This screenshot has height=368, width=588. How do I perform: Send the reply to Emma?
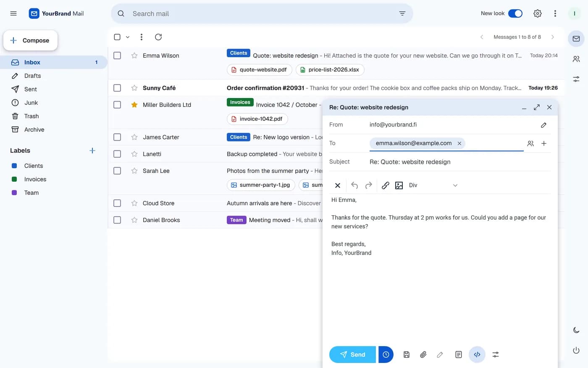point(352,355)
